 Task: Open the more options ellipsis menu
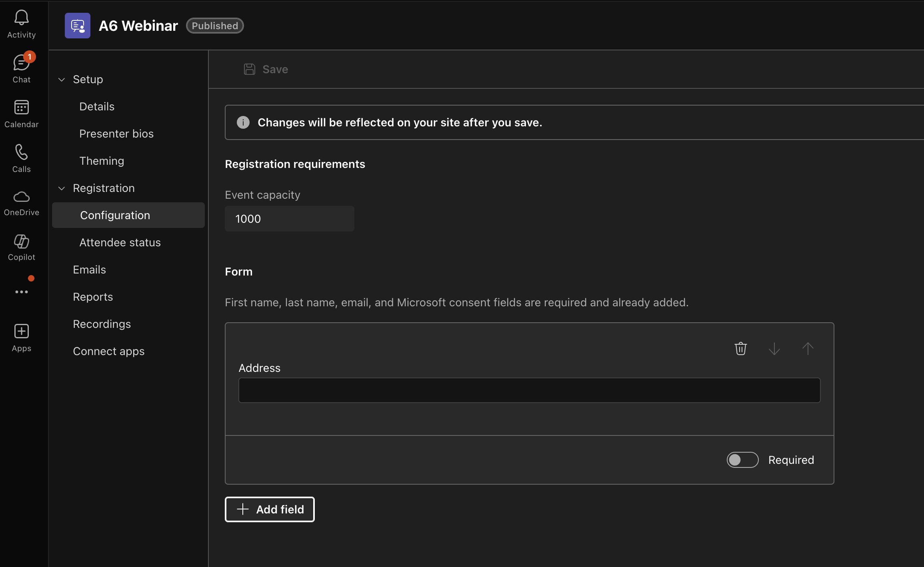pos(21,291)
